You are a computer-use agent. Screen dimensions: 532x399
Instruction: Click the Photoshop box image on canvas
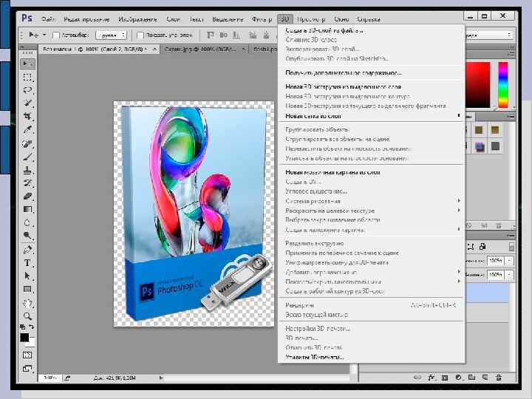pyautogui.click(x=194, y=213)
